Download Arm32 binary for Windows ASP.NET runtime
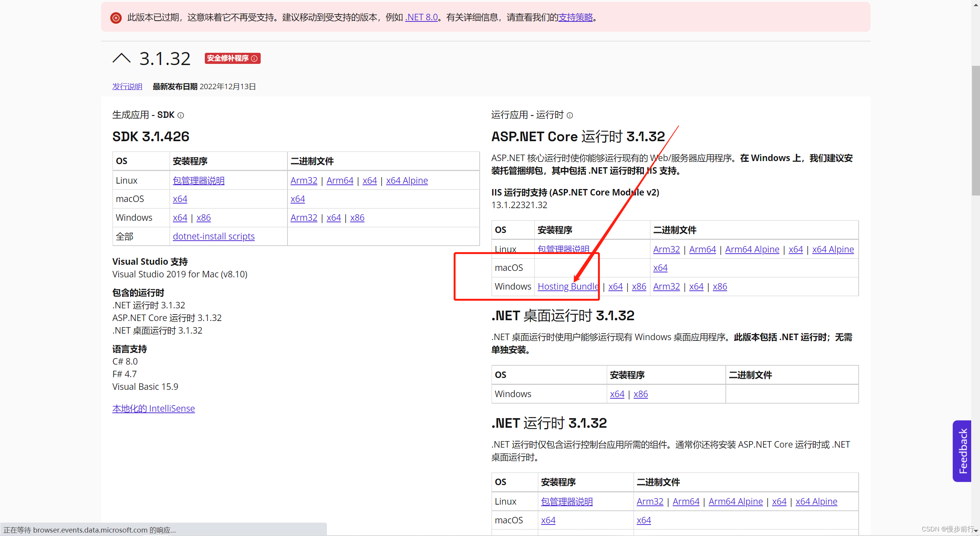This screenshot has height=536, width=980. coord(666,286)
